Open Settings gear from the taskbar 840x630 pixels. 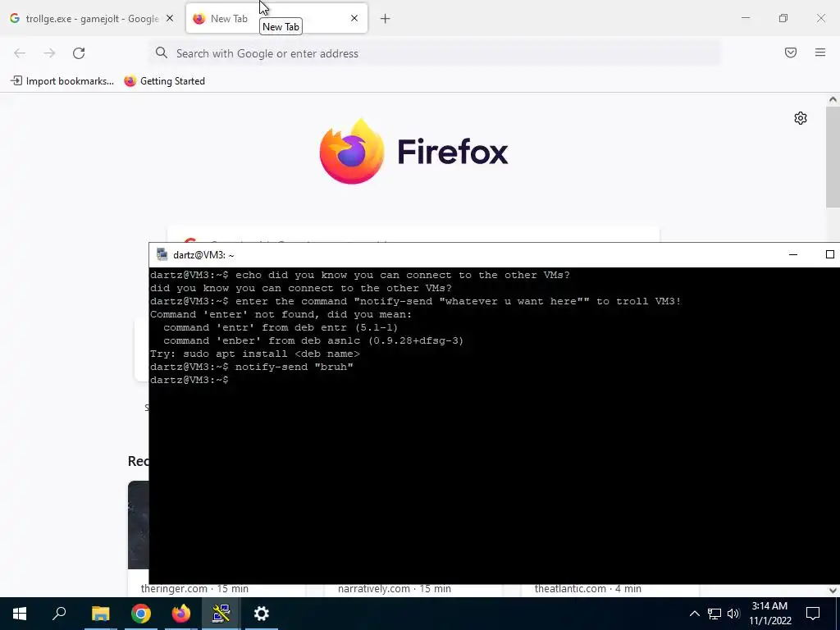[262, 614]
